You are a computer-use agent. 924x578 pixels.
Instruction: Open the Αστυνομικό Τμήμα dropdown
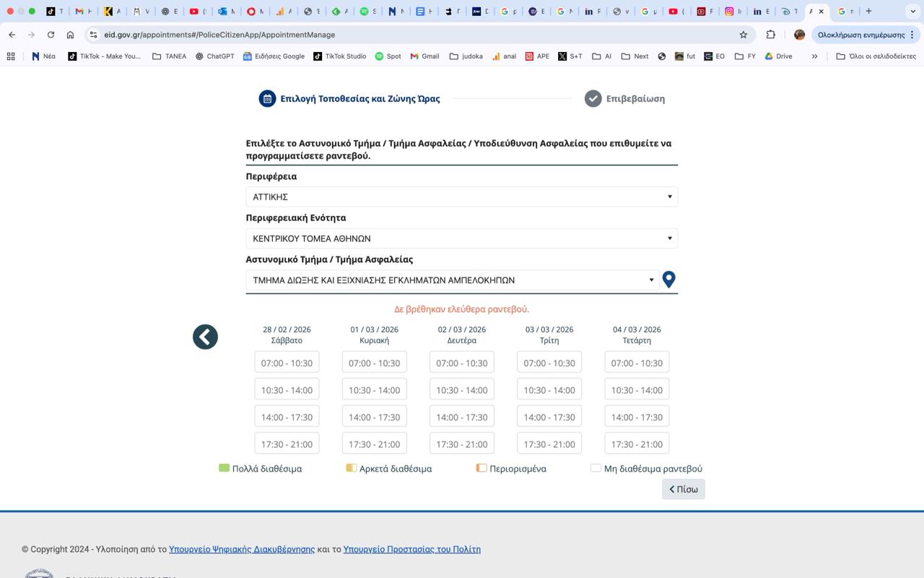tap(452, 280)
